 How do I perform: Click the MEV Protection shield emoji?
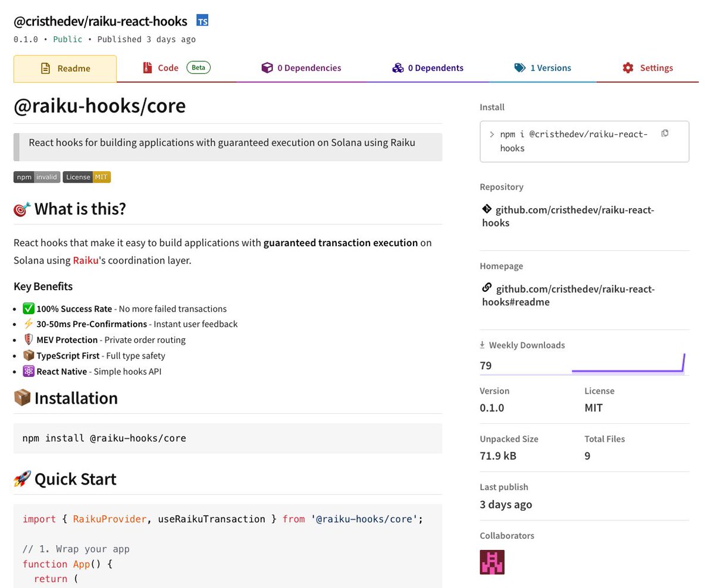tap(29, 340)
